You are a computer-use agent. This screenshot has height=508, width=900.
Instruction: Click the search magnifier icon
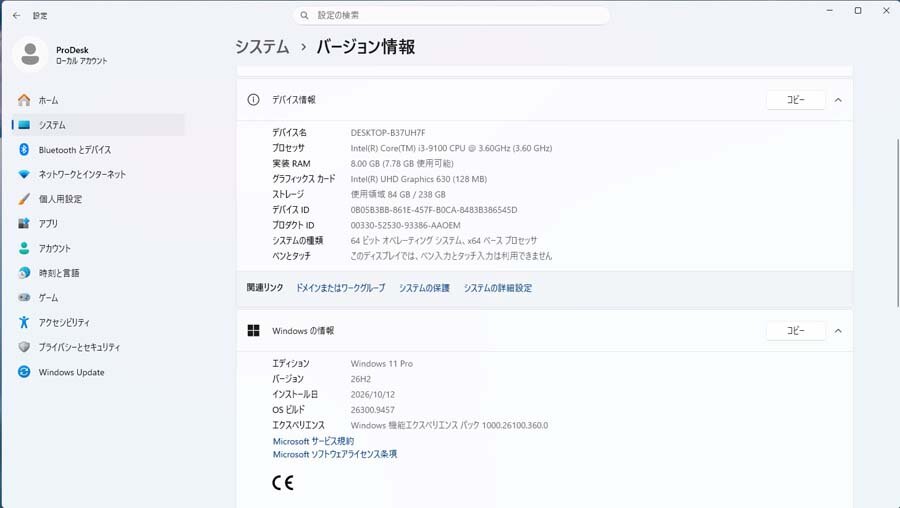[304, 15]
